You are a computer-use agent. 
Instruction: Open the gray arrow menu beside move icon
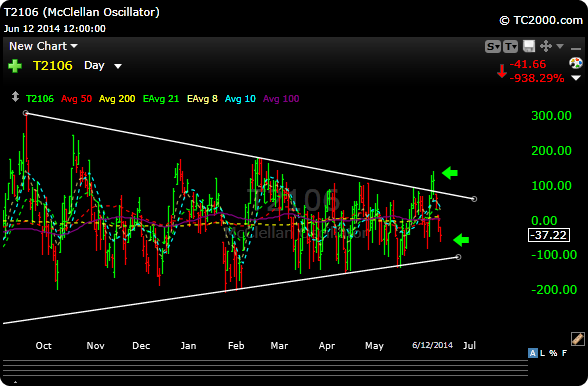pos(560,46)
